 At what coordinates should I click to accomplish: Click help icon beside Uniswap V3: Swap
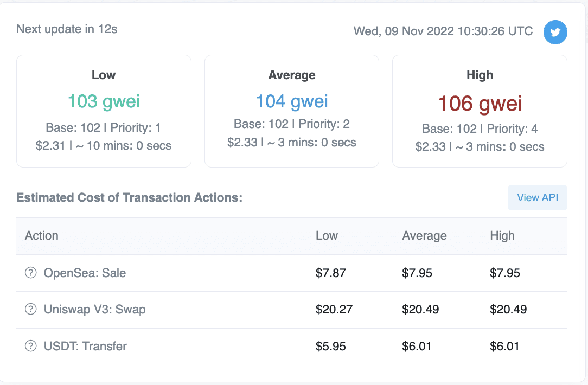(x=31, y=310)
